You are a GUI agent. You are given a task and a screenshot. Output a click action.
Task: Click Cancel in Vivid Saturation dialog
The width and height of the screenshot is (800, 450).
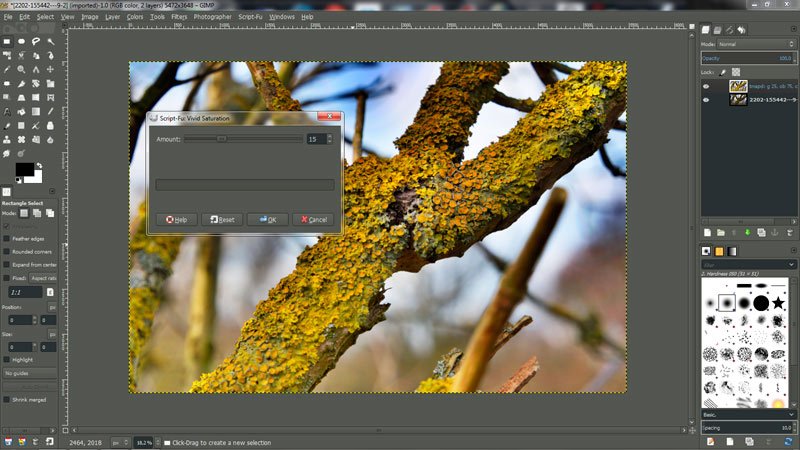(x=313, y=219)
